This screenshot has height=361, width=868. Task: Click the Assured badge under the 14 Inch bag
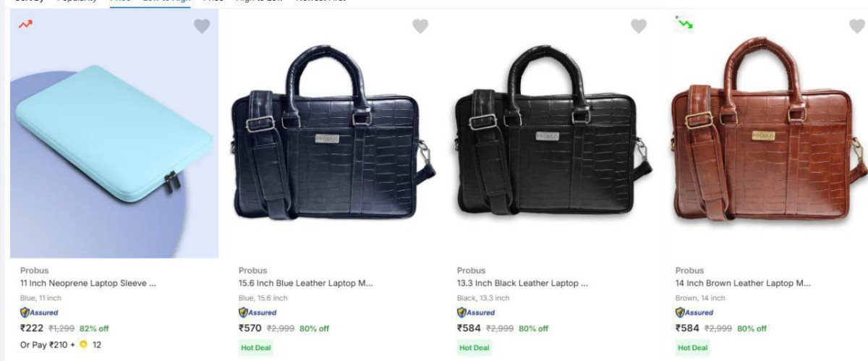pyautogui.click(x=694, y=313)
